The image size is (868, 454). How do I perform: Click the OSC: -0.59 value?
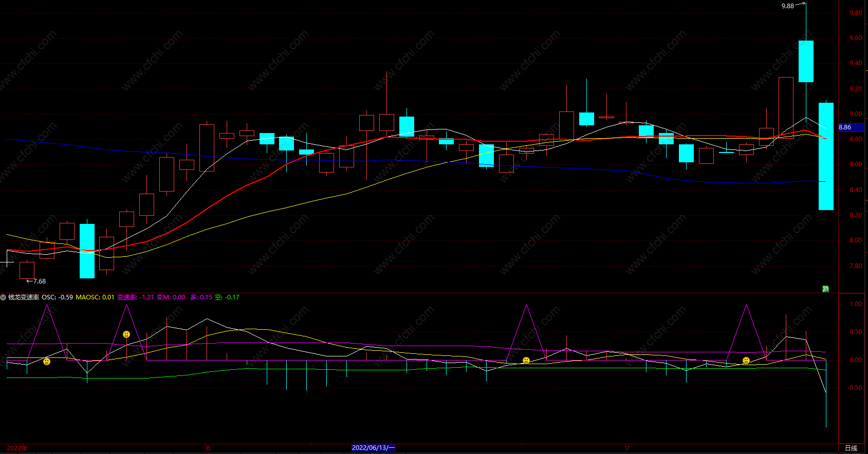[57, 297]
